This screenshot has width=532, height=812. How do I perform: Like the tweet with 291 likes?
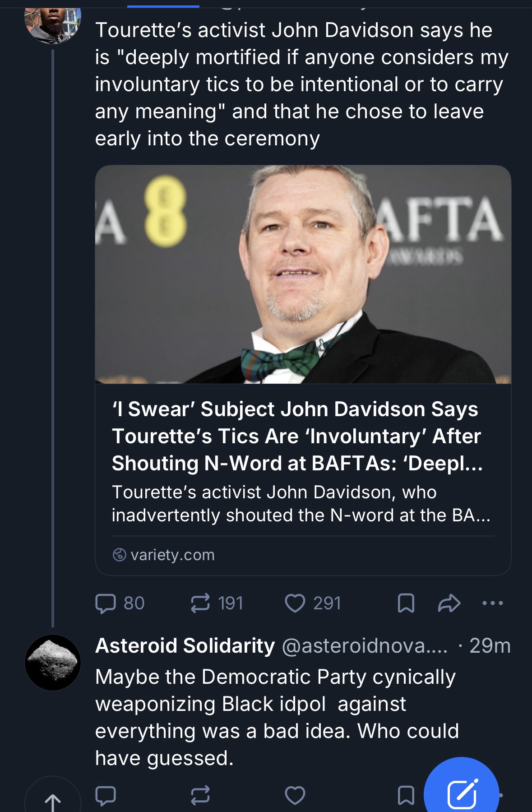pyautogui.click(x=296, y=603)
